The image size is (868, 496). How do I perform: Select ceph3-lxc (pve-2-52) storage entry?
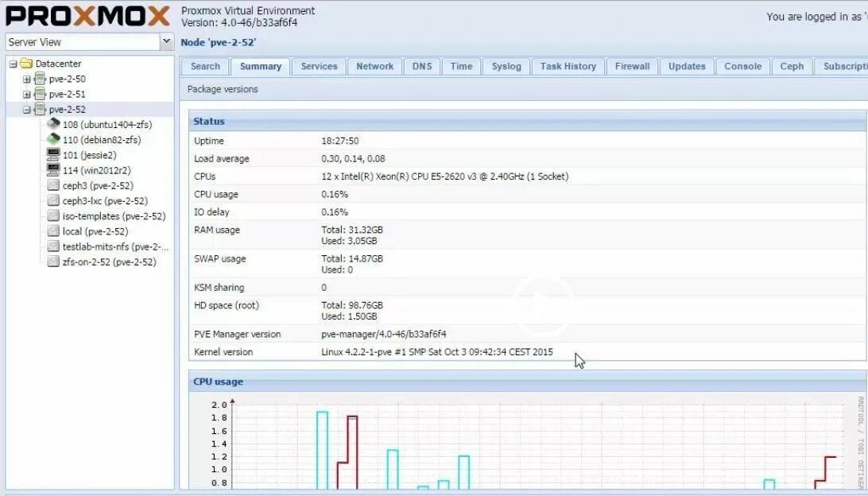(x=105, y=201)
